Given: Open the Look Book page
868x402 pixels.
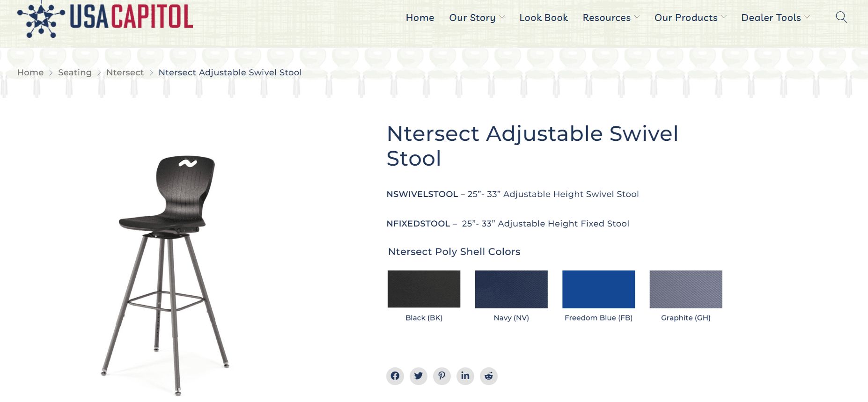Looking at the screenshot, I should tap(543, 18).
